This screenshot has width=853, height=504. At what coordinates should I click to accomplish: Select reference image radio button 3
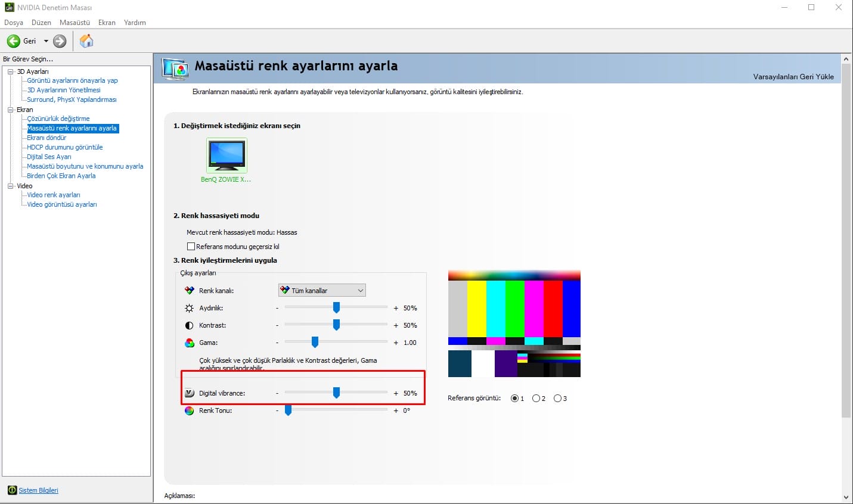557,399
